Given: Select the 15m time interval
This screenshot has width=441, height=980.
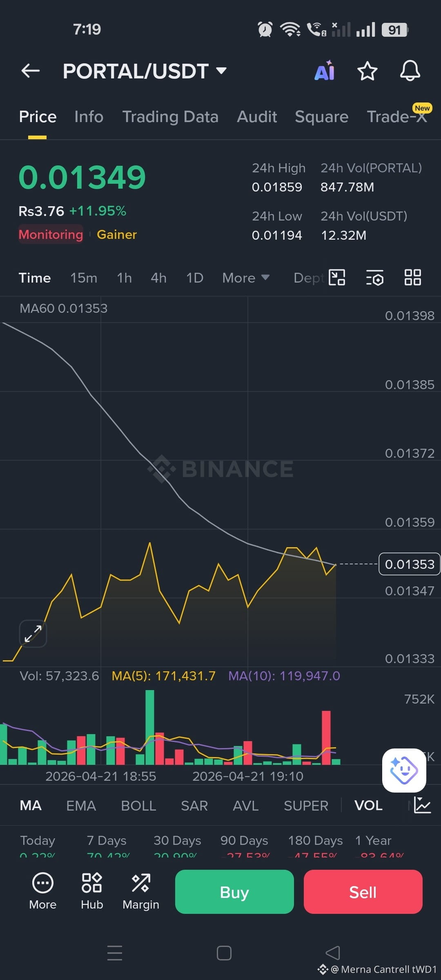Looking at the screenshot, I should [84, 278].
